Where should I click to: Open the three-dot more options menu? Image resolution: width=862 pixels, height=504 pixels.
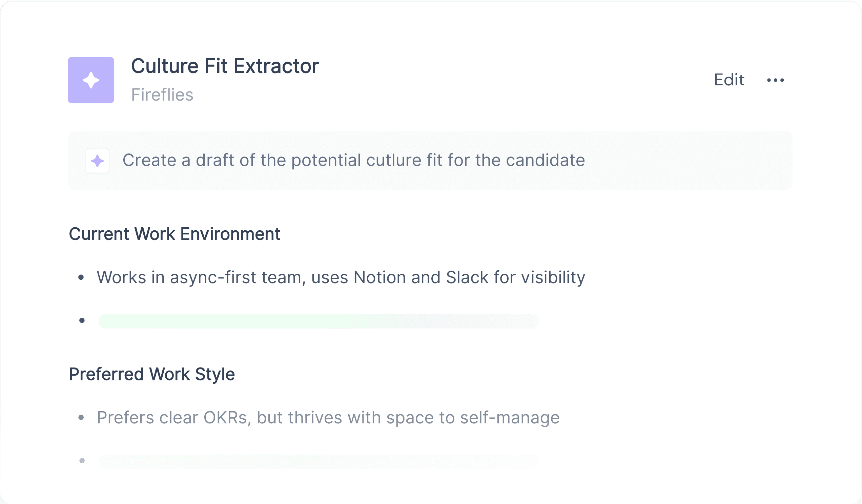(x=775, y=80)
